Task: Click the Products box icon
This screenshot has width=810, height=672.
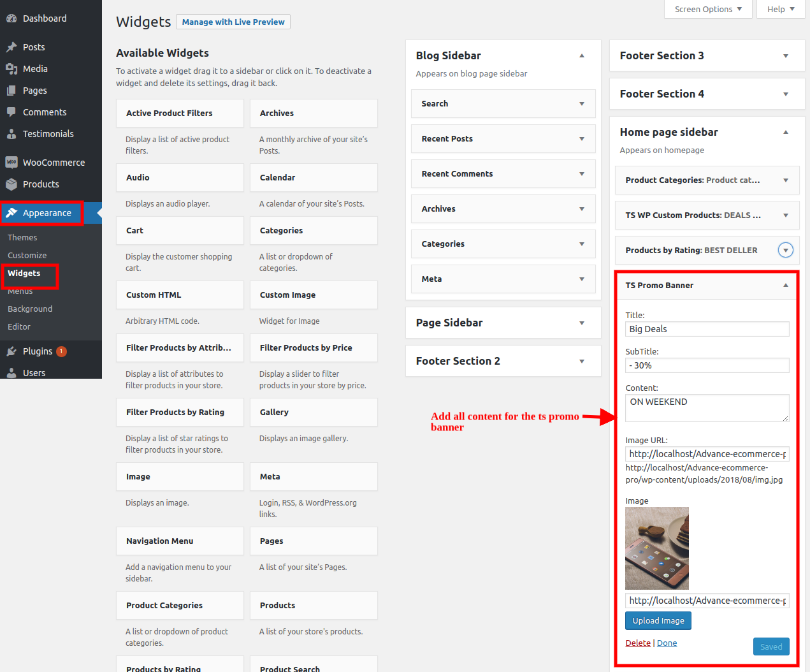Action: pos(11,184)
